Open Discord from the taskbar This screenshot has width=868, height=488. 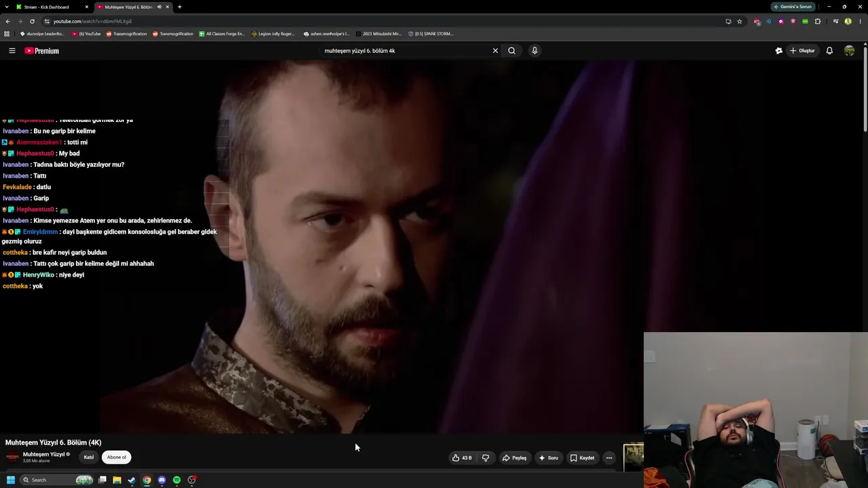(161, 480)
